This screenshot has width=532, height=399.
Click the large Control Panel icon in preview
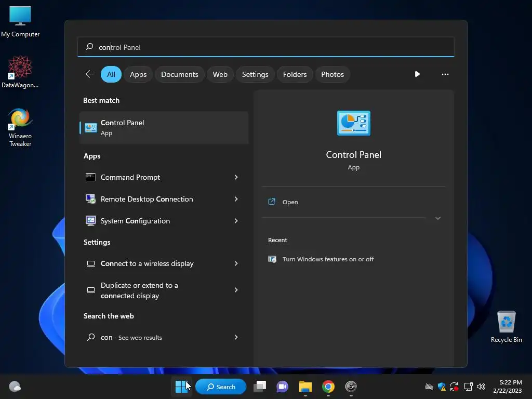coord(353,123)
